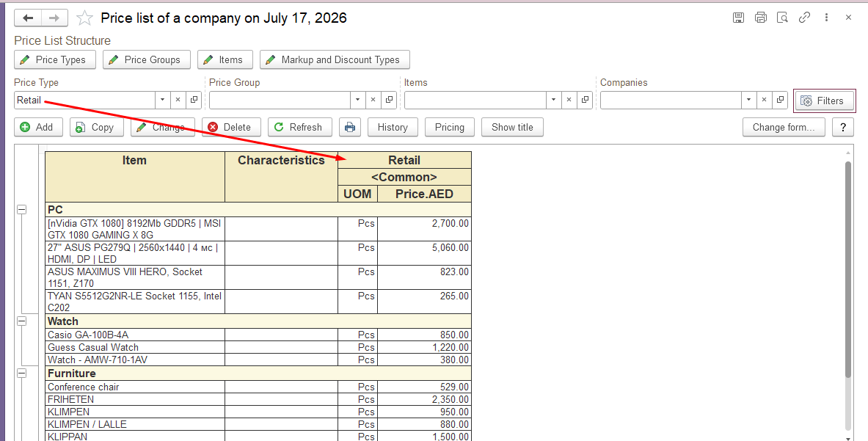Clear the Companies filter field

coord(764,100)
